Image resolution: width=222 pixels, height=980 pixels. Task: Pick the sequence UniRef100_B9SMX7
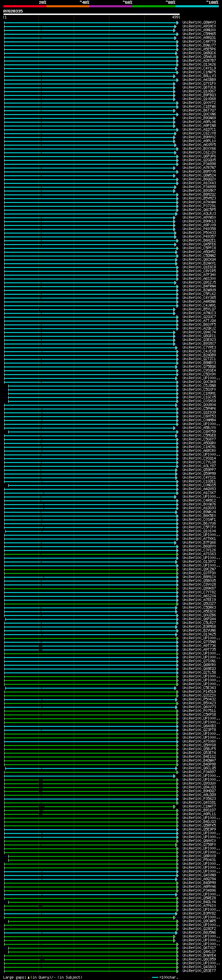click(x=199, y=343)
